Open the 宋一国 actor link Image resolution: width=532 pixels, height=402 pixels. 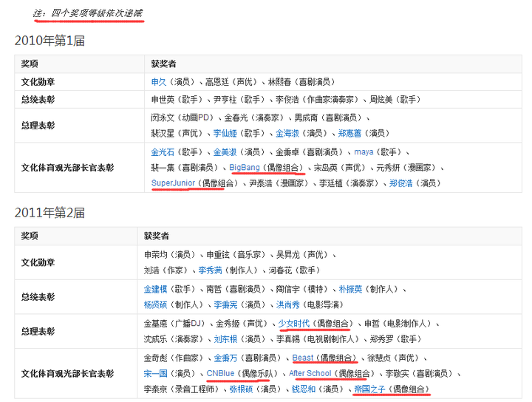(155, 373)
